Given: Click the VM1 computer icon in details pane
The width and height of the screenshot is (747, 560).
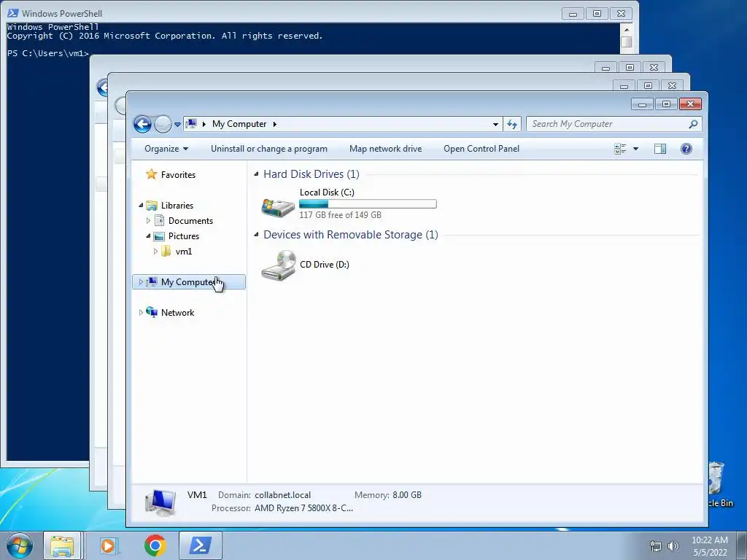Looking at the screenshot, I should click(160, 502).
